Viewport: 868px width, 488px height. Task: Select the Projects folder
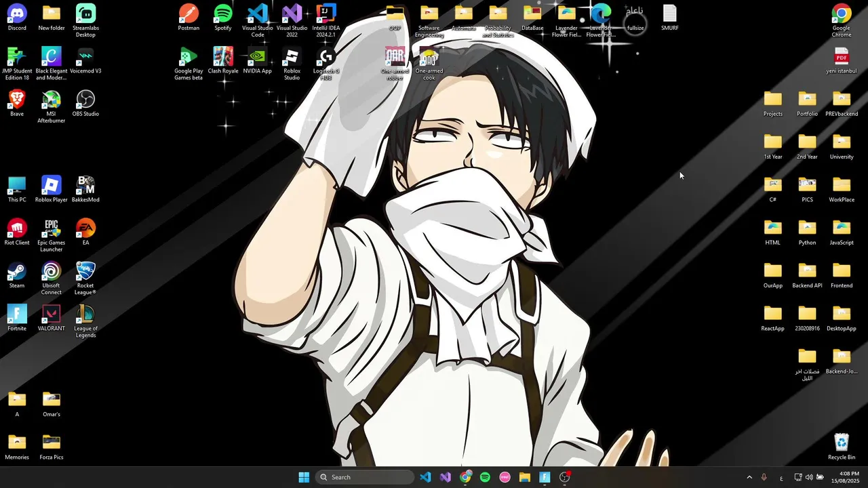[x=773, y=103]
